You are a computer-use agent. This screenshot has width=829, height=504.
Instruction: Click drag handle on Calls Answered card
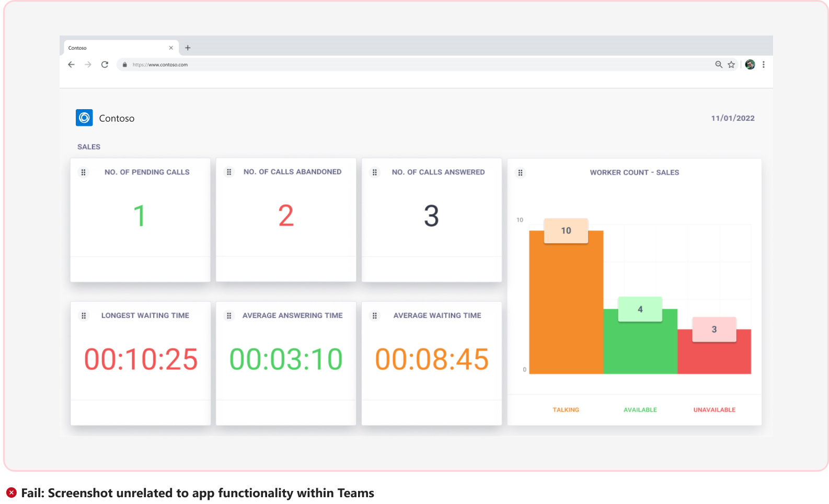point(375,172)
